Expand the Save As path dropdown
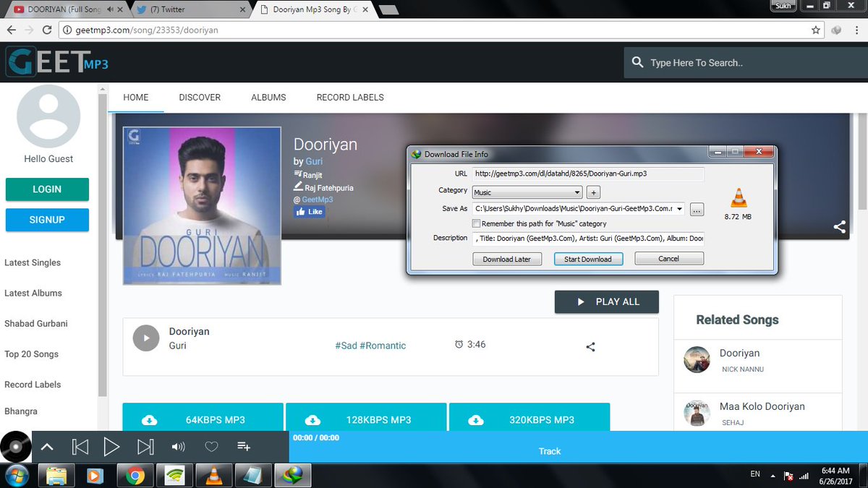Screen dimensions: 868x488 tap(680, 209)
